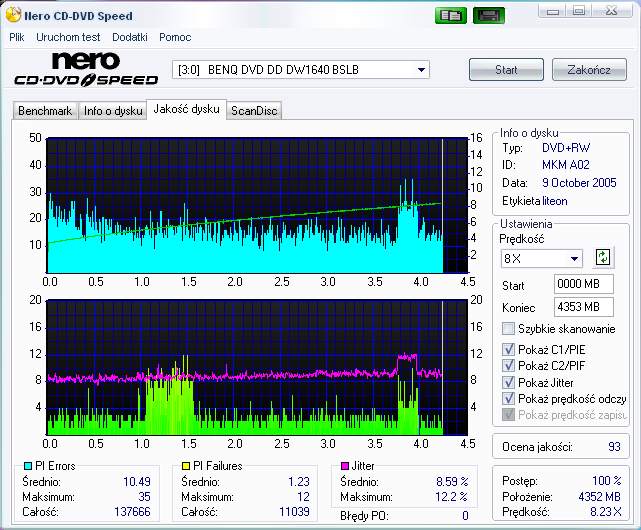
Task: Click the Położenie value 4352 MB
Action: pyautogui.click(x=599, y=496)
